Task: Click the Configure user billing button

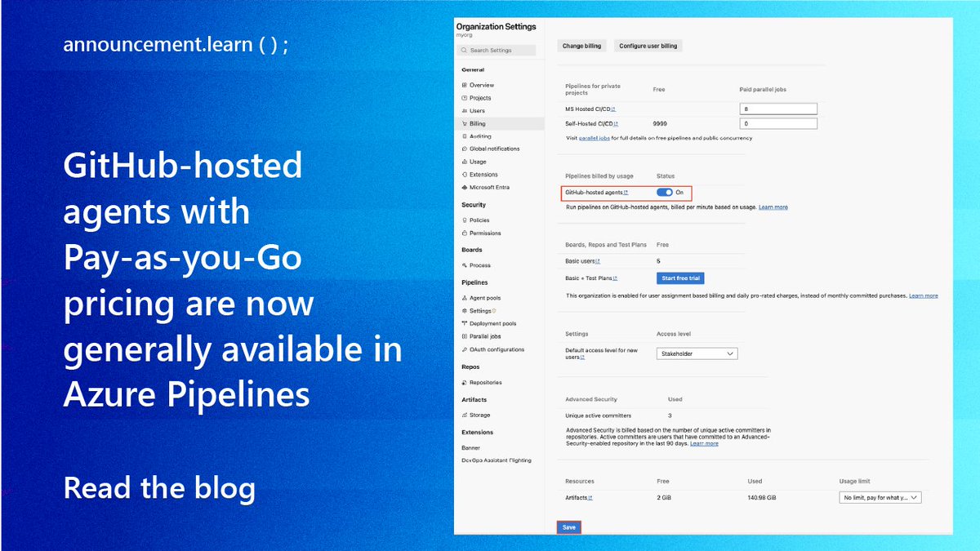Action: 648,46
